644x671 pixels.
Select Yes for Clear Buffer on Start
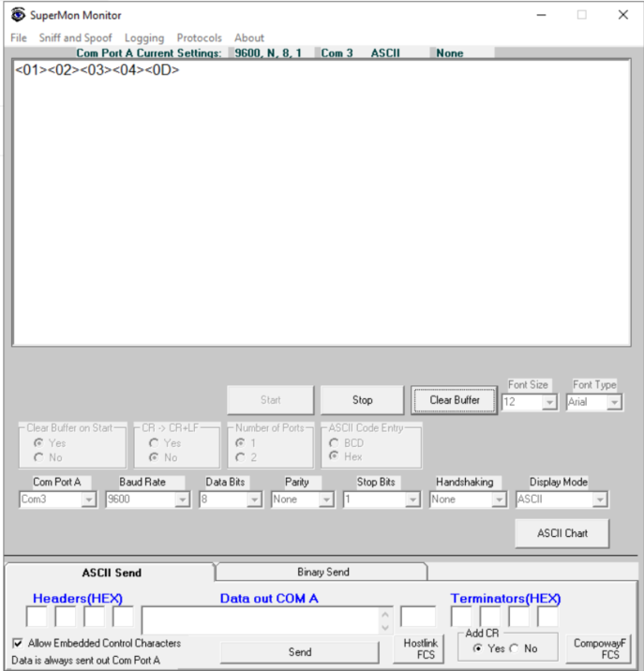click(x=39, y=443)
